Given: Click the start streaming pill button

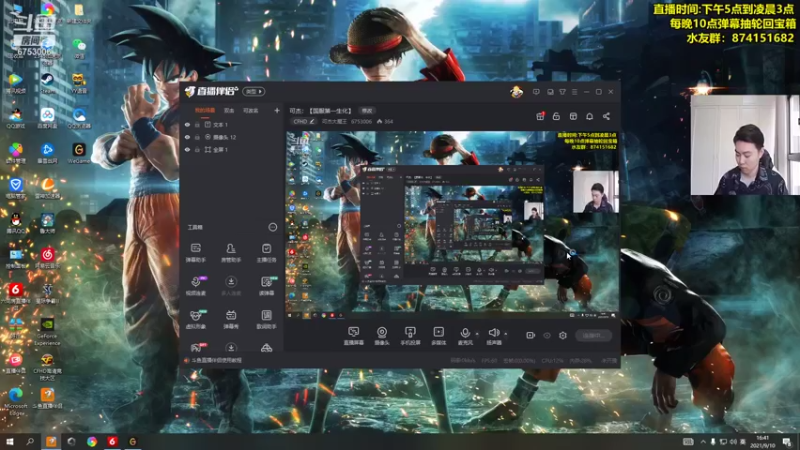Looking at the screenshot, I should pos(593,335).
